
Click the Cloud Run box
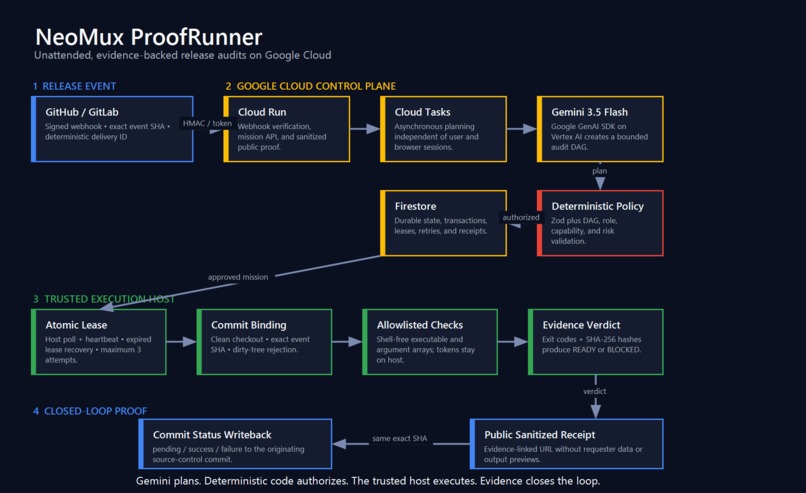pyautogui.click(x=287, y=129)
